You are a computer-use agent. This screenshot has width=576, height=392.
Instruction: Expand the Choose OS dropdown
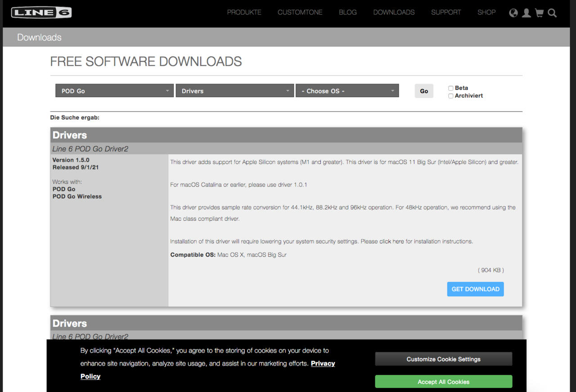pos(347,91)
